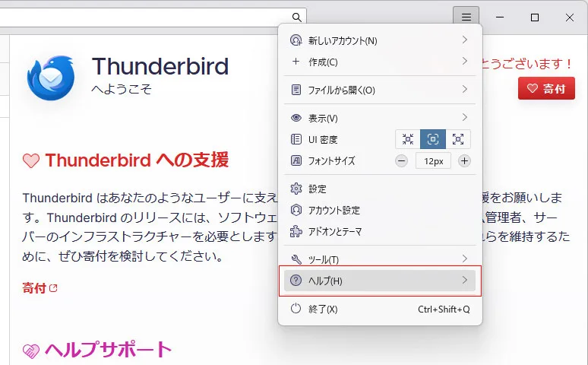Maximize the Thunderbird window
The height and width of the screenshot is (365, 588).
click(535, 17)
